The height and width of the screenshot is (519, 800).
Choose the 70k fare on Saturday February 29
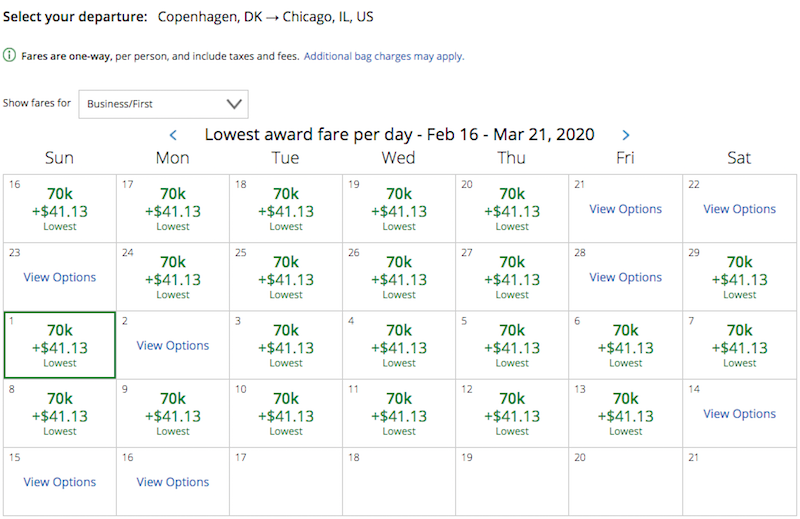tap(739, 277)
